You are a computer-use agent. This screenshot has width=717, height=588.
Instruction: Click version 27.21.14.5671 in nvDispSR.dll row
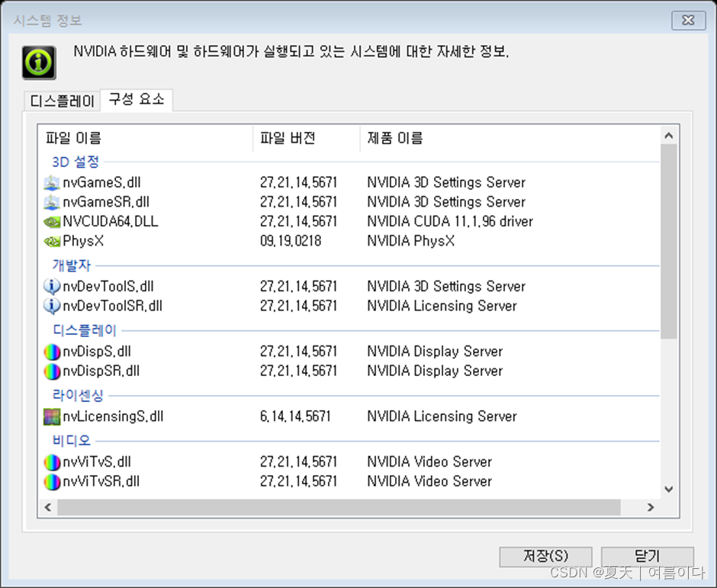(x=298, y=371)
